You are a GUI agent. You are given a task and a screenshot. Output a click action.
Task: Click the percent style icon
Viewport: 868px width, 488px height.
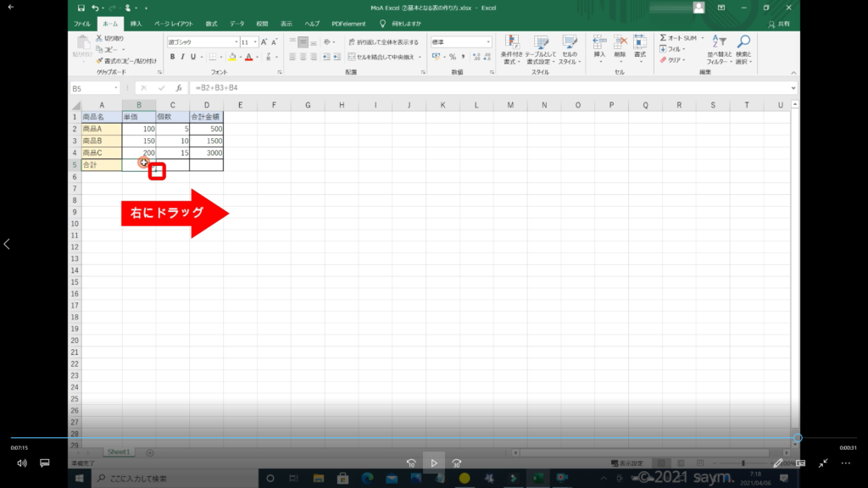tap(452, 57)
